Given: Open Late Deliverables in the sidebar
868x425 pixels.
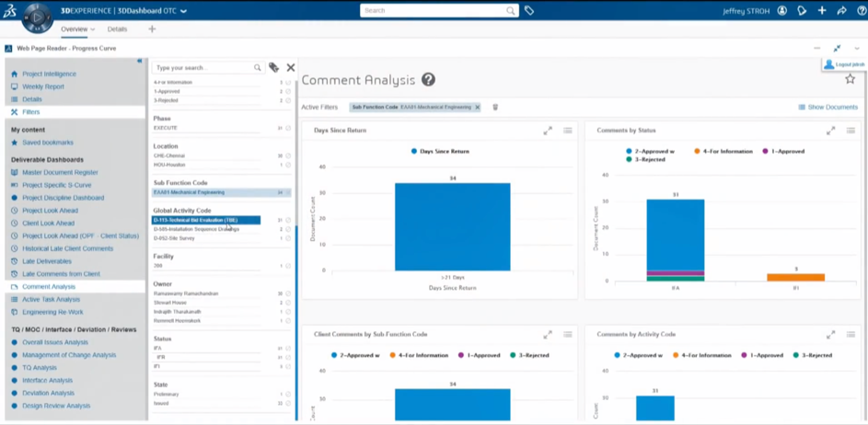Looking at the screenshot, I should click(x=47, y=261).
